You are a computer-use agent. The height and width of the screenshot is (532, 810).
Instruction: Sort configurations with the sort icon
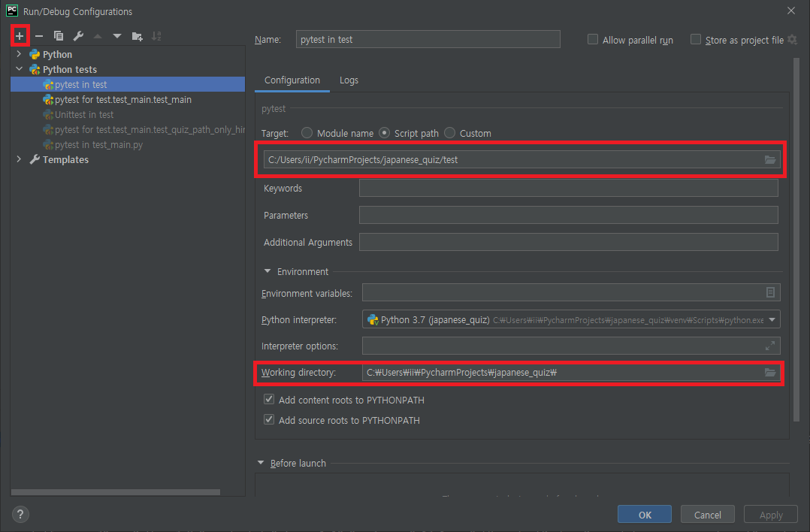coord(156,35)
